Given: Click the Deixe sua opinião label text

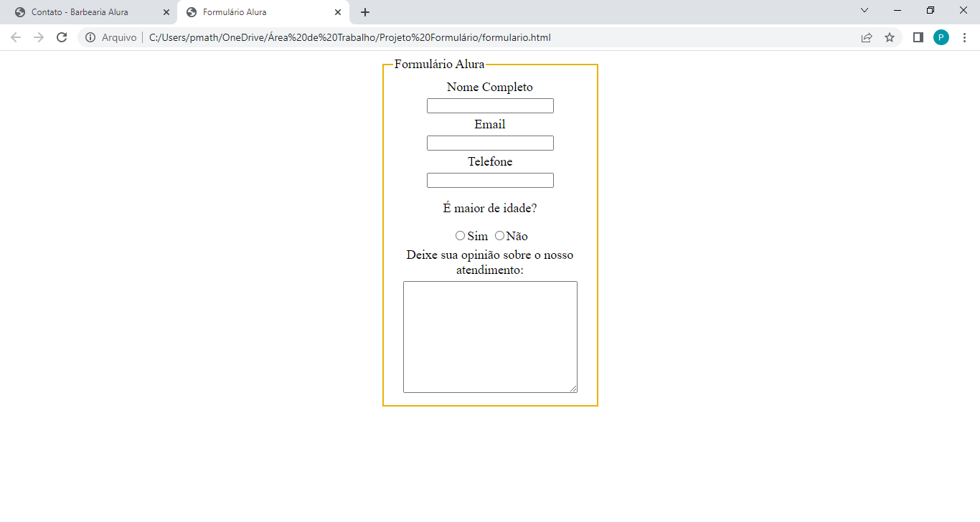Looking at the screenshot, I should tap(490, 262).
